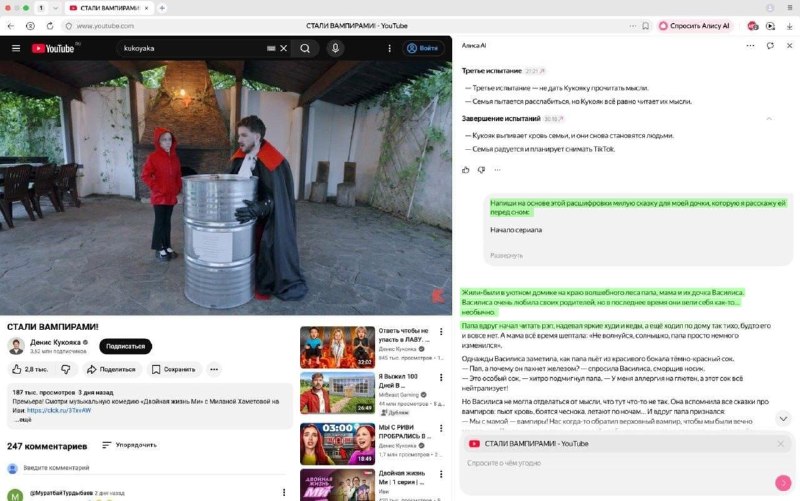Like the video with thumbs-up 2,8 тыс.
The image size is (800, 501).
[x=30, y=369]
